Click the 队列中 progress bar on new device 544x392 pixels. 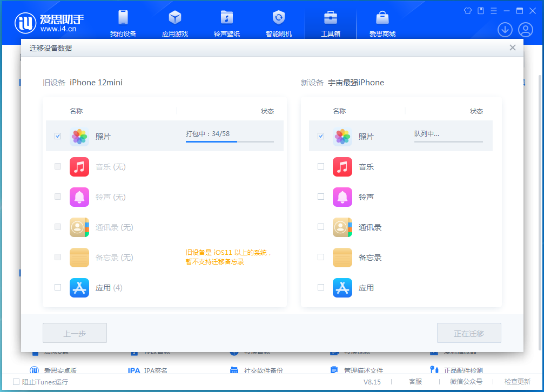point(448,141)
